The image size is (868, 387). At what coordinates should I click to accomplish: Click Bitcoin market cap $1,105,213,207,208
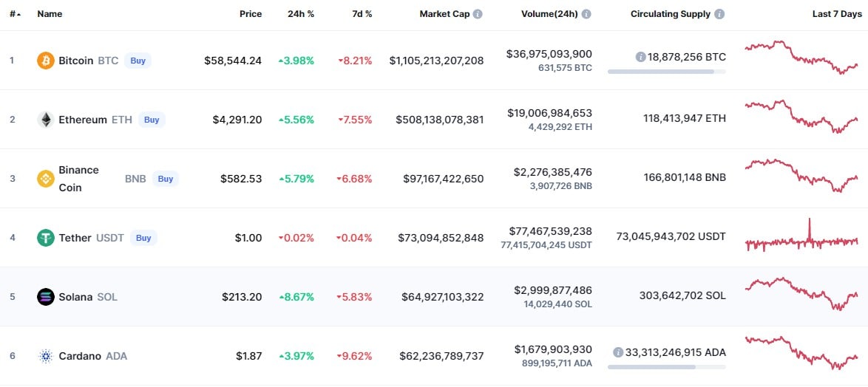tap(436, 61)
